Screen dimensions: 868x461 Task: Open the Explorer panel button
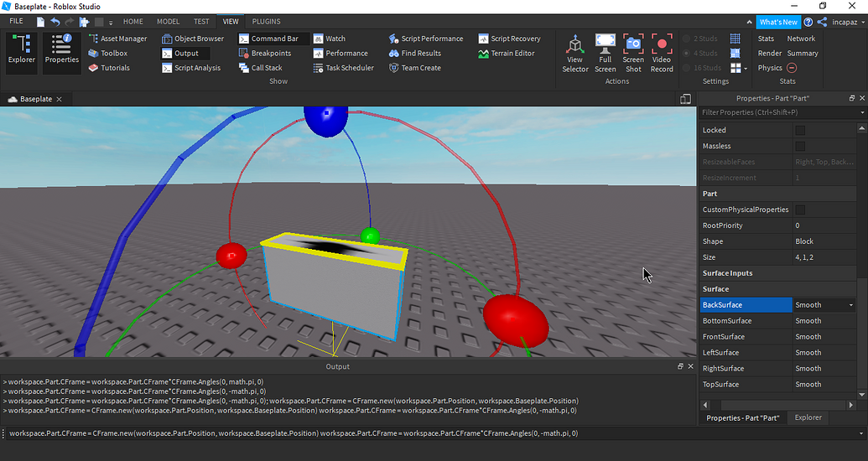[22, 53]
